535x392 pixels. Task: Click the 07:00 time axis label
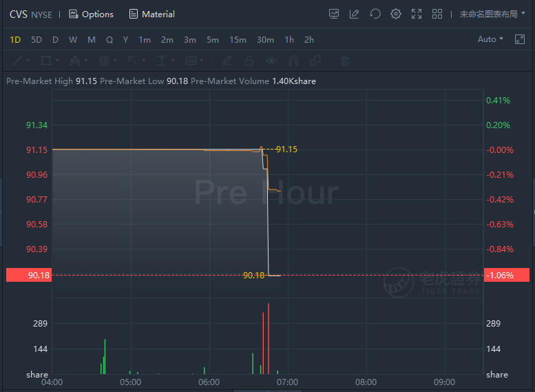click(287, 382)
